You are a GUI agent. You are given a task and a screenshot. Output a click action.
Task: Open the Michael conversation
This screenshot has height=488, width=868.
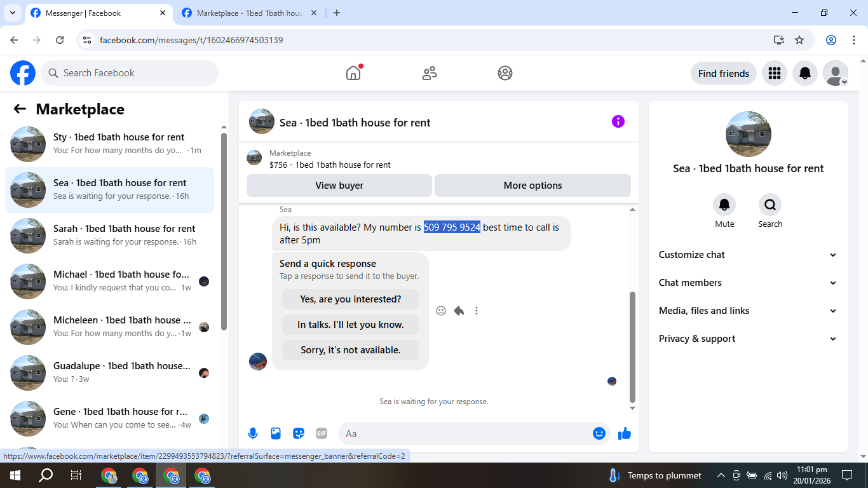[x=109, y=281]
